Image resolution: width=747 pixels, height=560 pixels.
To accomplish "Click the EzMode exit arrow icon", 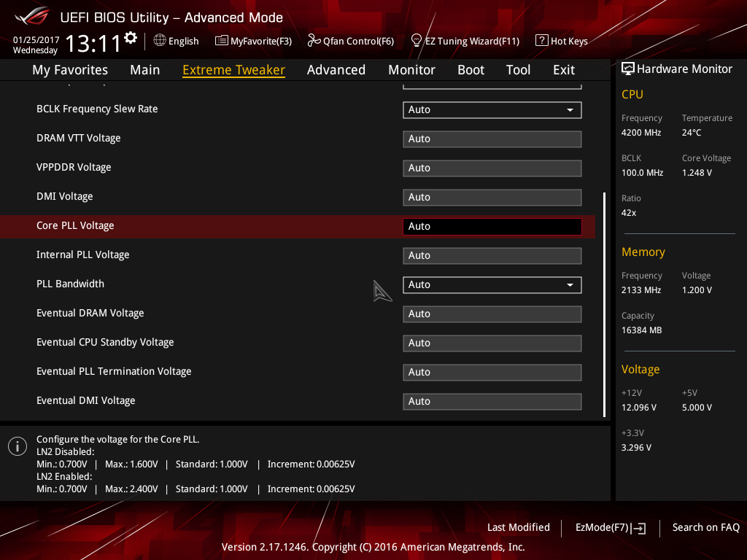I will (x=638, y=528).
